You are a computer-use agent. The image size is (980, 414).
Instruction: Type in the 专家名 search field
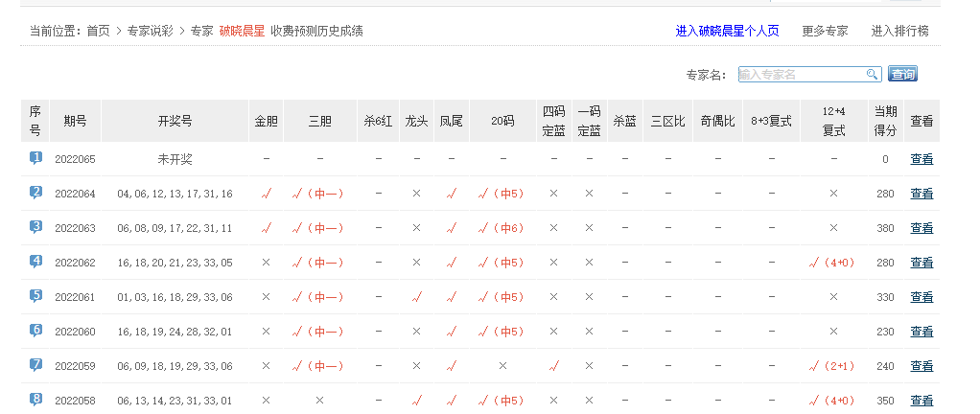click(x=801, y=74)
